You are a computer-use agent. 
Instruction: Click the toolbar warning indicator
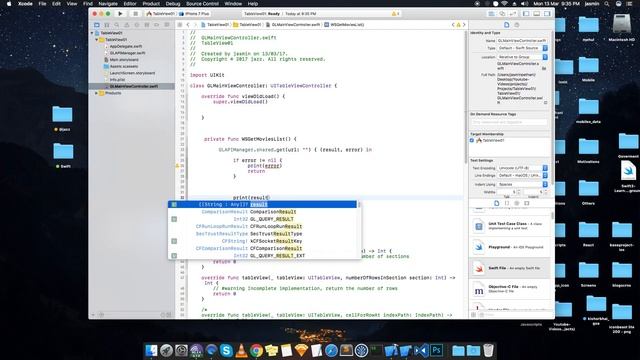point(396,13)
